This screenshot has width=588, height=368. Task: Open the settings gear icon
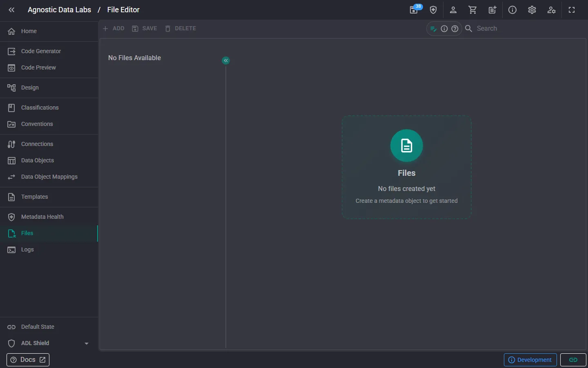point(532,10)
